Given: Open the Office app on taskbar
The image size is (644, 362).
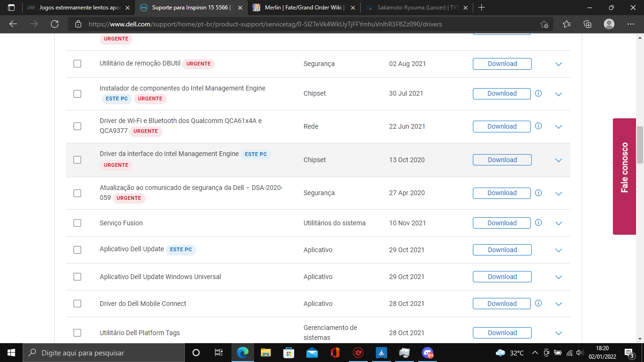Looking at the screenshot, I should 335,353.
